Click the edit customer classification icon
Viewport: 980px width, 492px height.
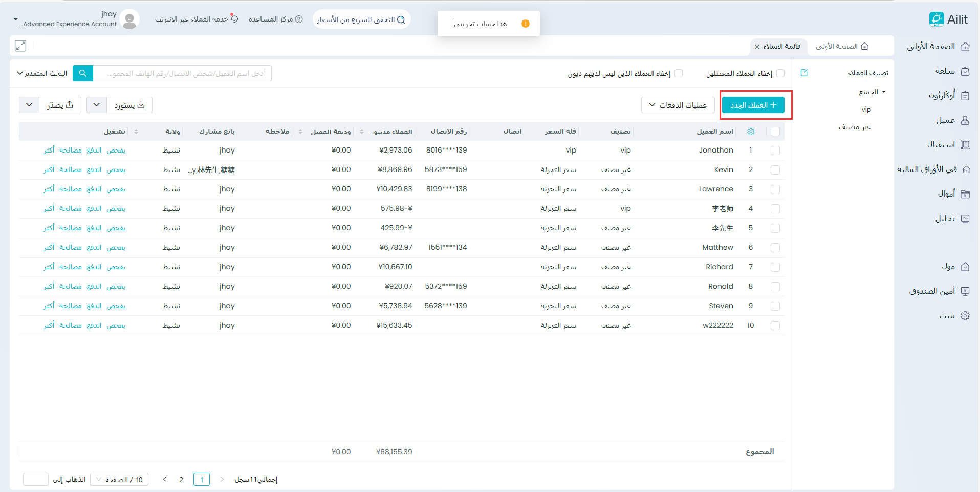click(x=804, y=73)
